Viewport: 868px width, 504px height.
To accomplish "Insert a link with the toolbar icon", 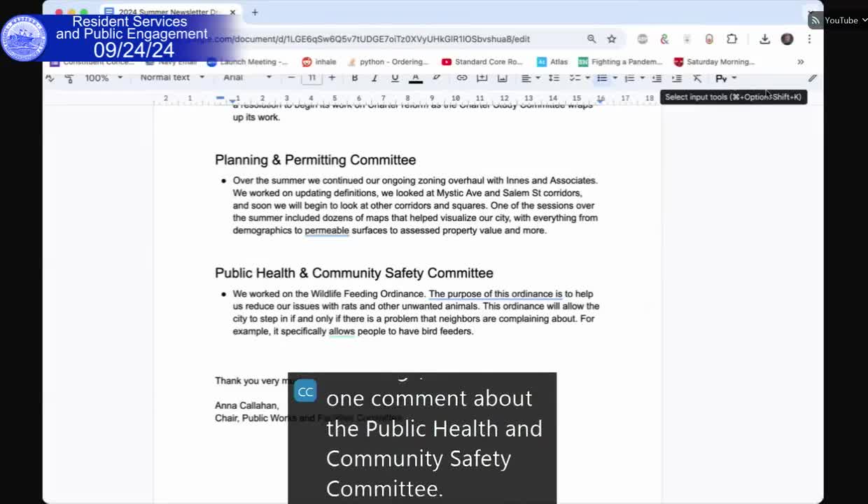I will [462, 78].
